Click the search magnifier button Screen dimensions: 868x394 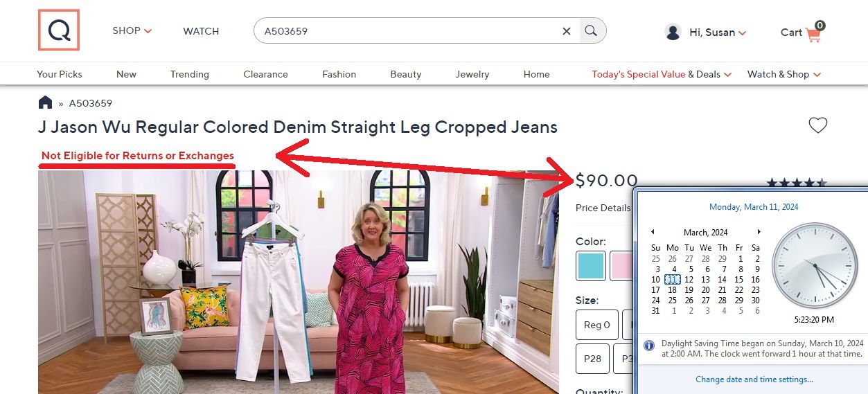(591, 30)
